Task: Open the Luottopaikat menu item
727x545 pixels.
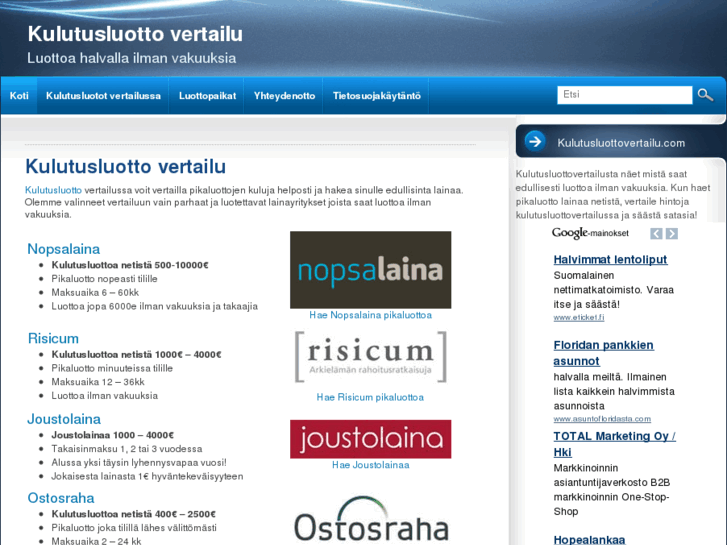Action: click(207, 96)
